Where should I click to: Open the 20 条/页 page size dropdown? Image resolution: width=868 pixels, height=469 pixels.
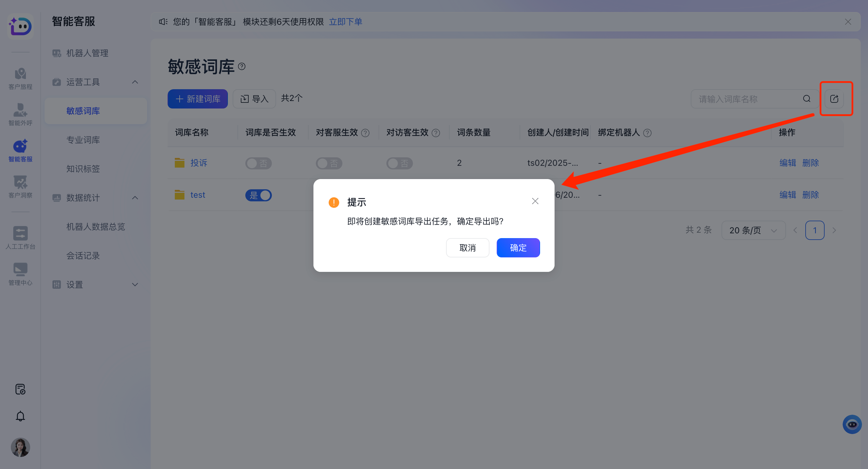point(753,230)
